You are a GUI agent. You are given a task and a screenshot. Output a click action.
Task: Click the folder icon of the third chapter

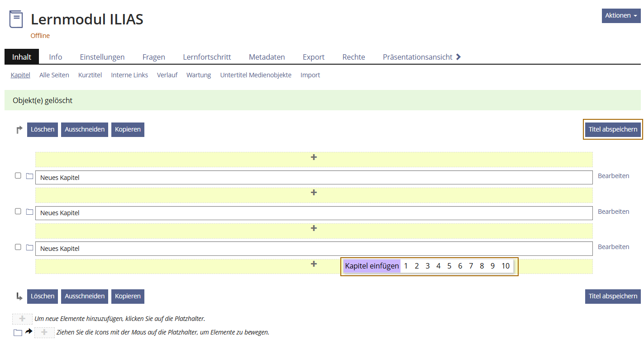pos(29,247)
